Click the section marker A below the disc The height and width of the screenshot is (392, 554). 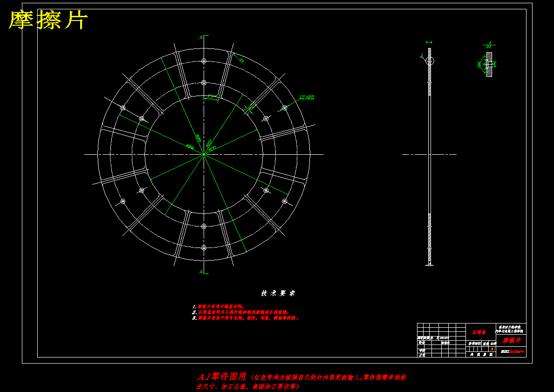[201, 271]
